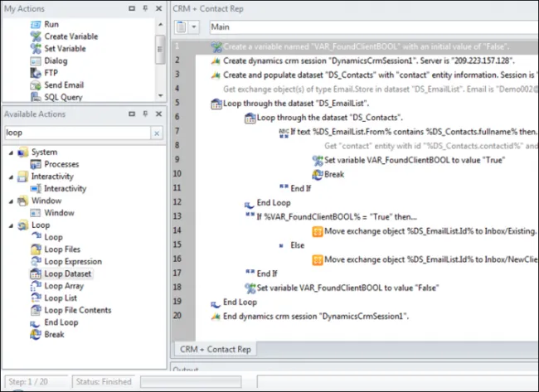Click the FTP action icon

(x=36, y=73)
